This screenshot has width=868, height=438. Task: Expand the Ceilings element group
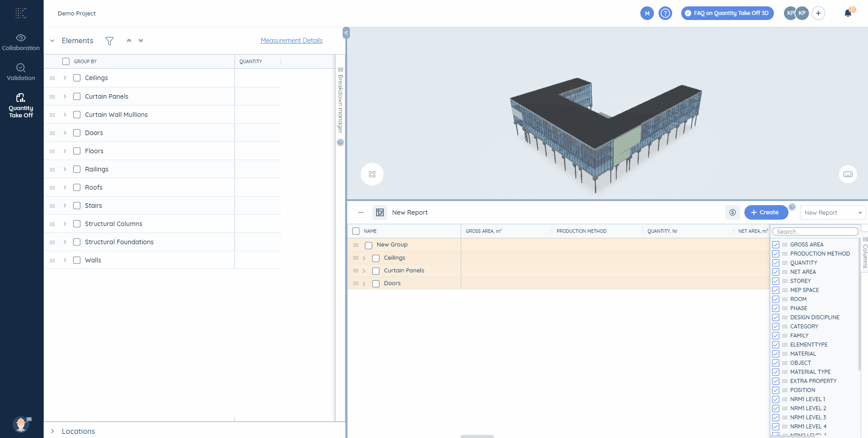coord(65,78)
